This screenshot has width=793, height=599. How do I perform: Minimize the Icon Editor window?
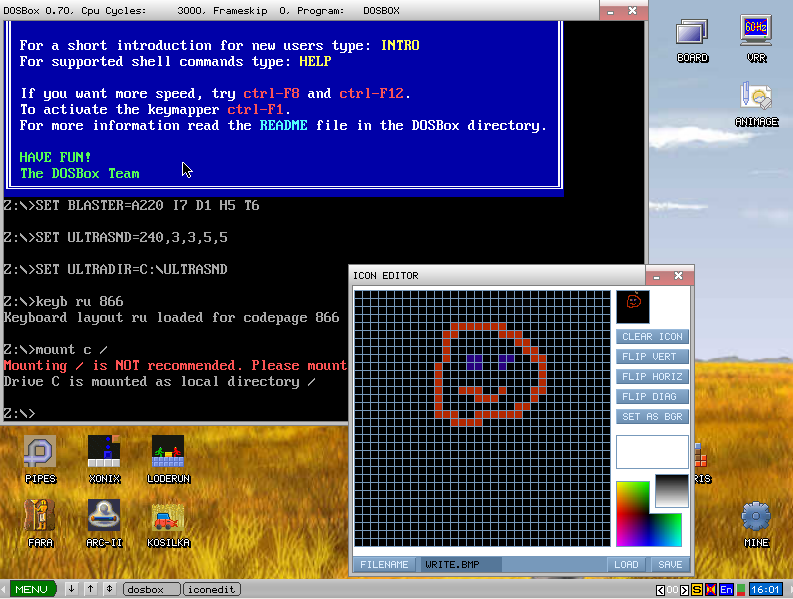[x=656, y=276]
